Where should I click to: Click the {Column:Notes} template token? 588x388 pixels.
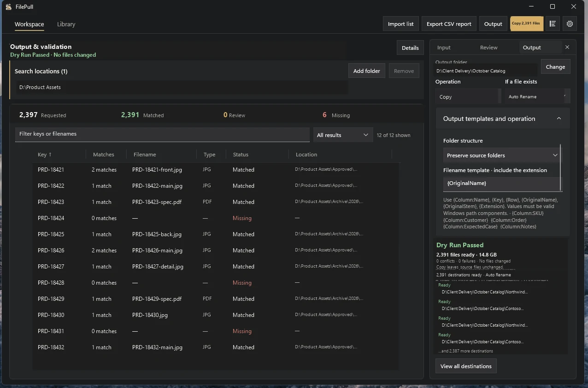click(x=518, y=227)
